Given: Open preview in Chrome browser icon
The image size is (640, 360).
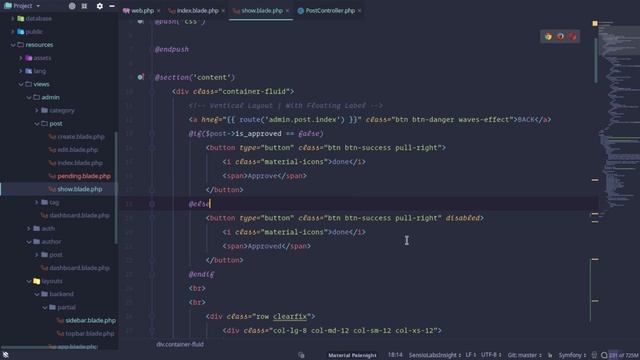Looking at the screenshot, I should point(548,36).
